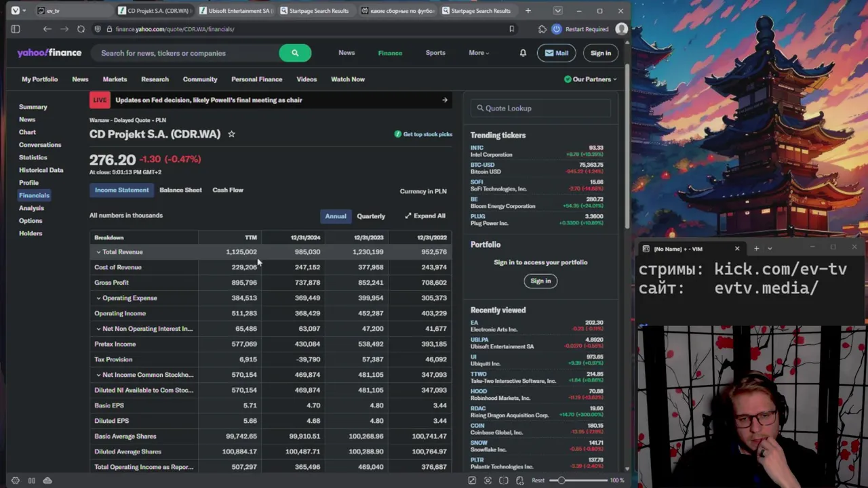Screen dimensions: 868x488
Task: Click the Get top stock picks link
Action: click(424, 134)
